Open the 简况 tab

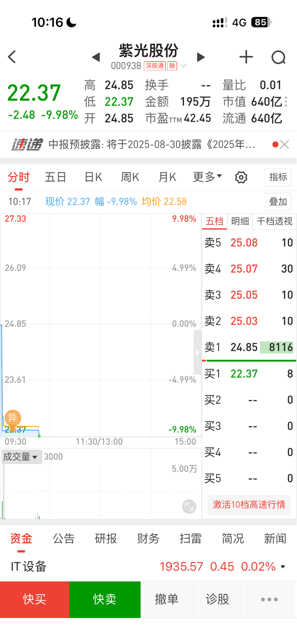(233, 538)
